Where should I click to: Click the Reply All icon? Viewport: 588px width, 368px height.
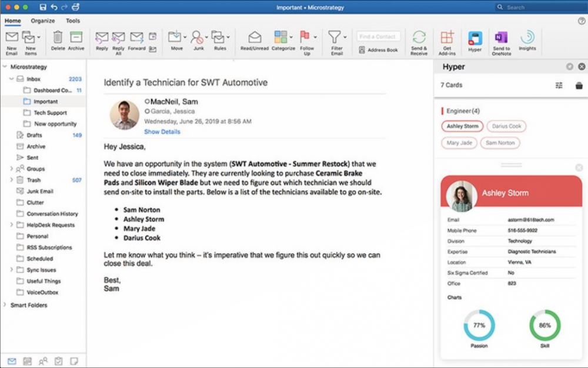[x=118, y=38]
